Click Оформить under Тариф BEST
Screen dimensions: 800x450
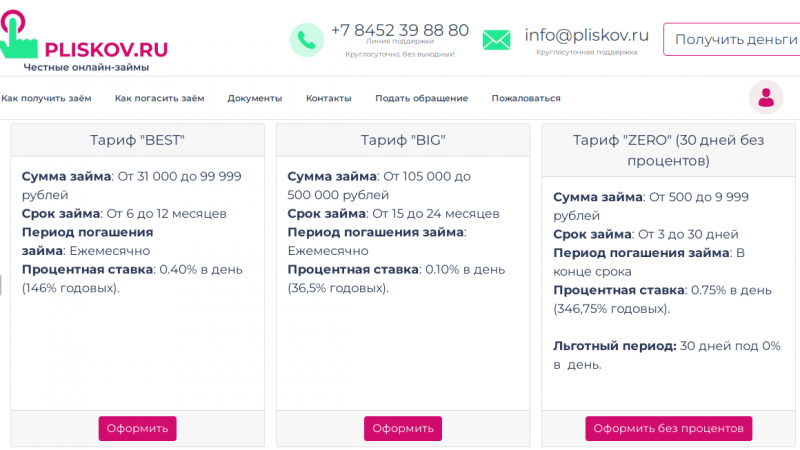(x=137, y=429)
